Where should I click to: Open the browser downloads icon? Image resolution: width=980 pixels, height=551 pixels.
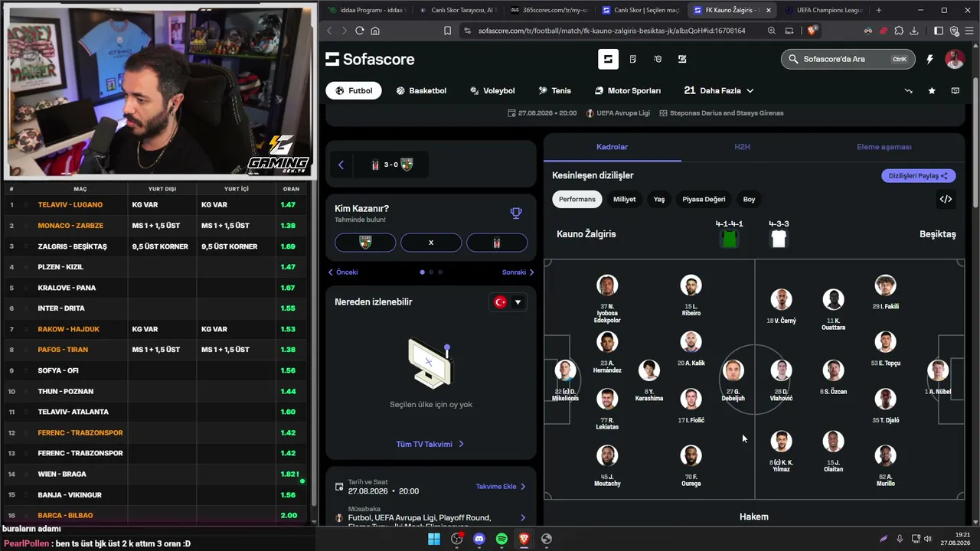(x=914, y=31)
